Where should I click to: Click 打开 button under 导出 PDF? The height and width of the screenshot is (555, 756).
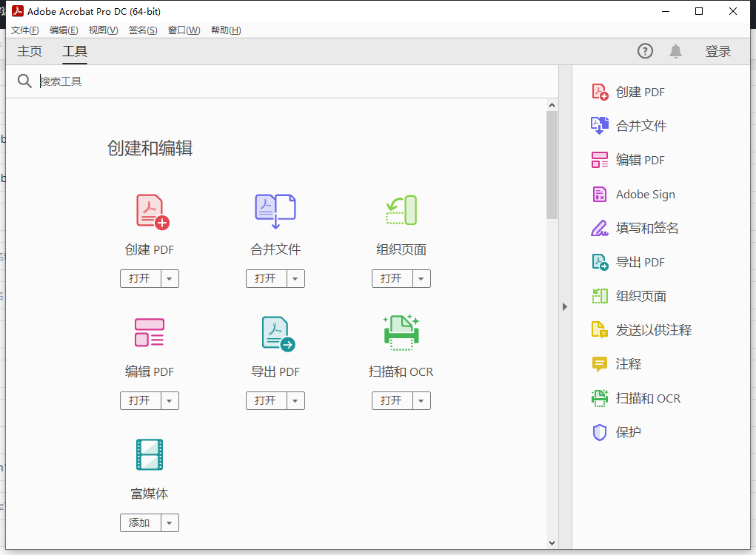[266, 401]
